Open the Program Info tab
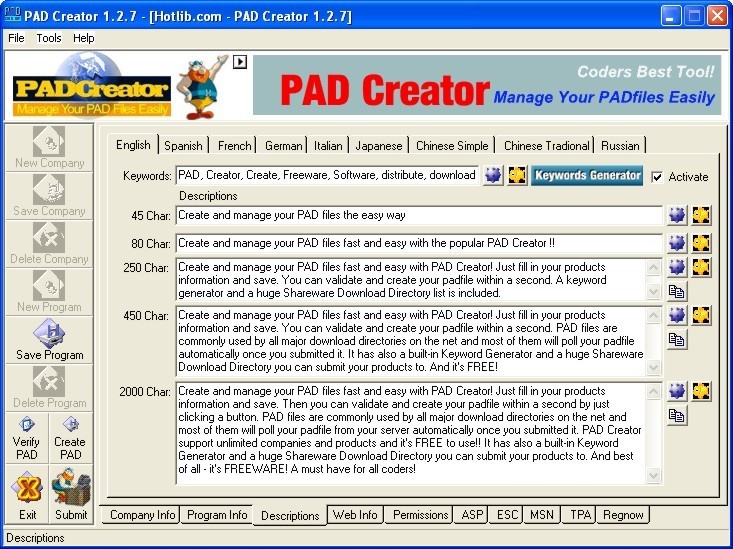The image size is (733, 549). [217, 515]
